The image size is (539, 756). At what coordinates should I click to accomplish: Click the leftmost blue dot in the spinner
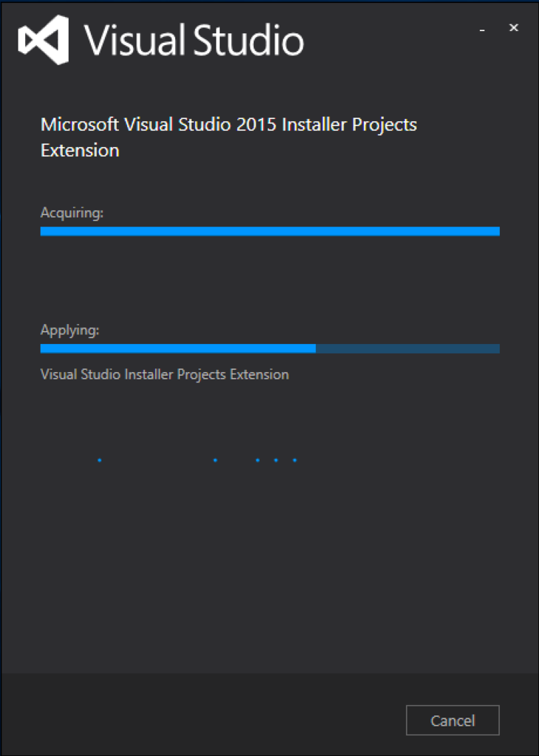pyautogui.click(x=100, y=459)
